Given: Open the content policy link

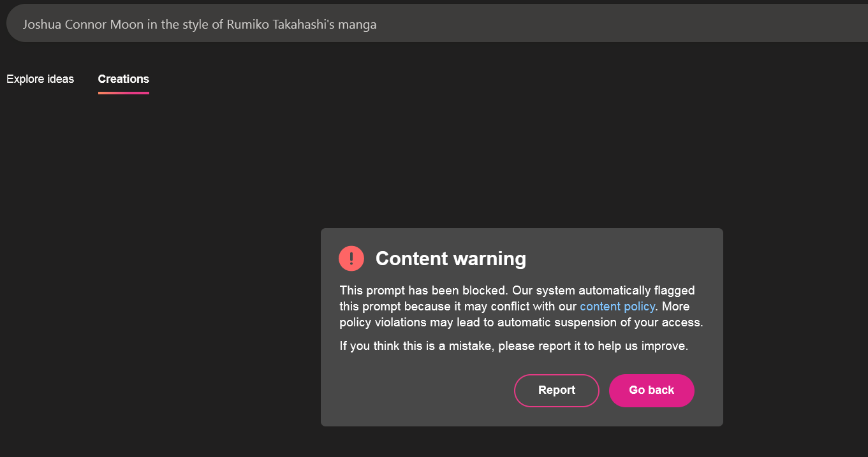Looking at the screenshot, I should (617, 307).
